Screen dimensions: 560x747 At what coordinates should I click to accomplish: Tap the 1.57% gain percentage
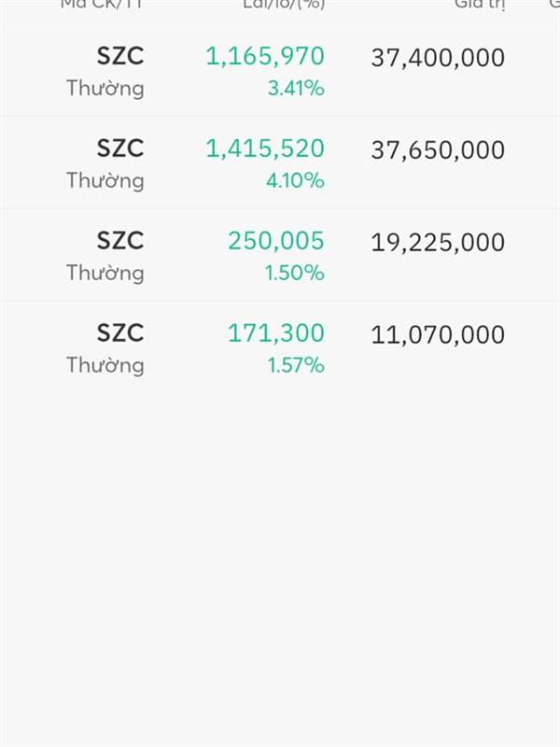coord(296,365)
